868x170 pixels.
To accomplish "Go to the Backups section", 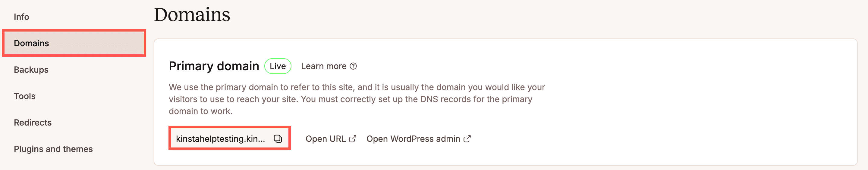I will [x=31, y=70].
